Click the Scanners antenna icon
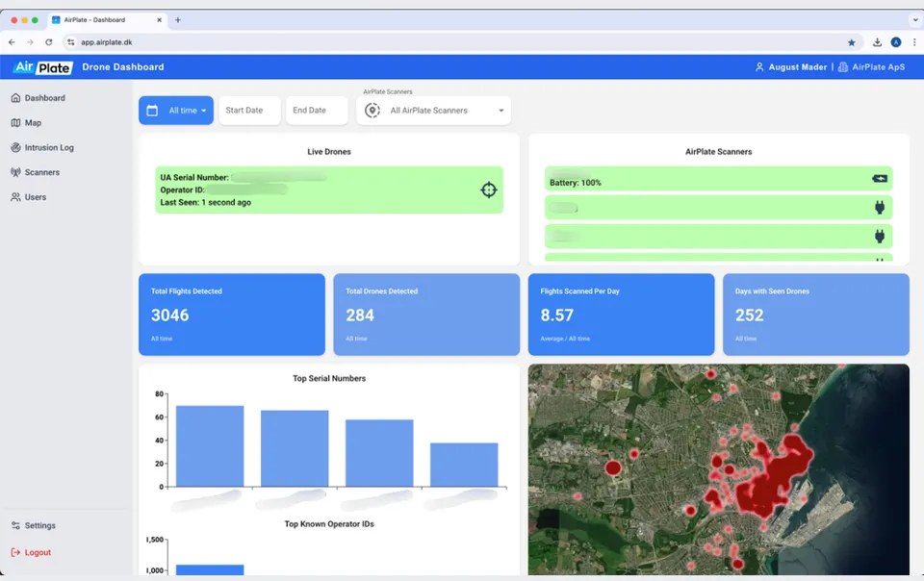Image resolution: width=924 pixels, height=581 pixels. click(x=16, y=172)
